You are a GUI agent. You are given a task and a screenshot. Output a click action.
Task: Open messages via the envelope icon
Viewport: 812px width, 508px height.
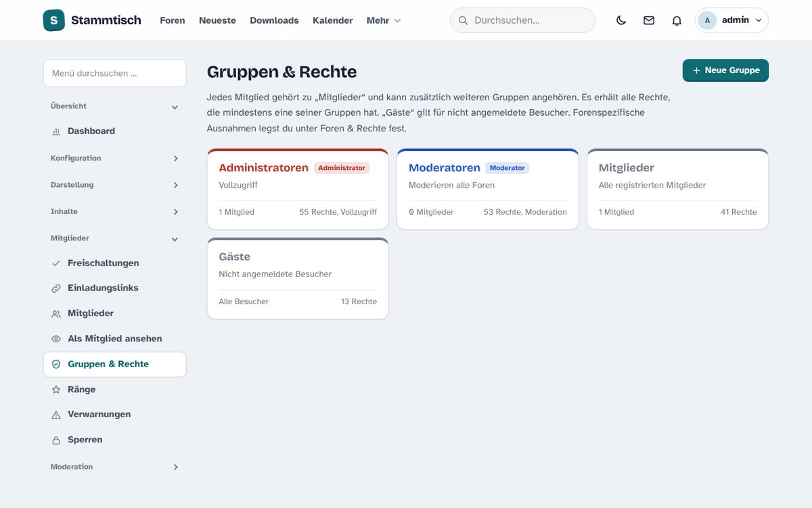tap(649, 20)
